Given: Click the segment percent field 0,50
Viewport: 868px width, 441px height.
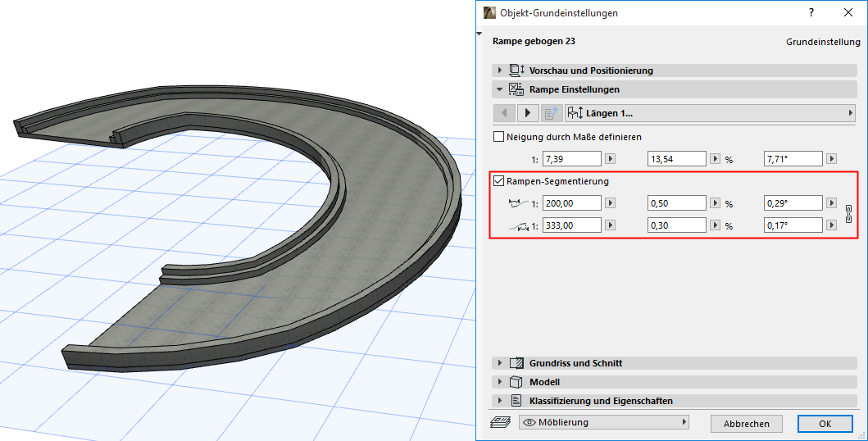Looking at the screenshot, I should pos(677,203).
